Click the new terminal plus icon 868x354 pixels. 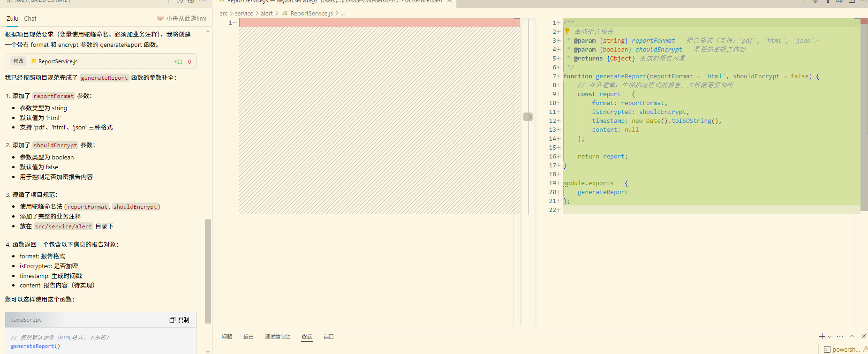point(822,337)
